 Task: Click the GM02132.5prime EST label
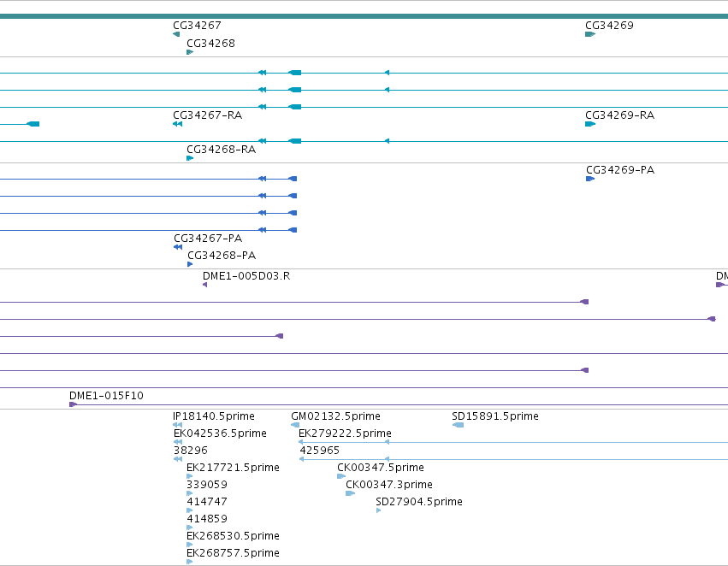click(335, 416)
